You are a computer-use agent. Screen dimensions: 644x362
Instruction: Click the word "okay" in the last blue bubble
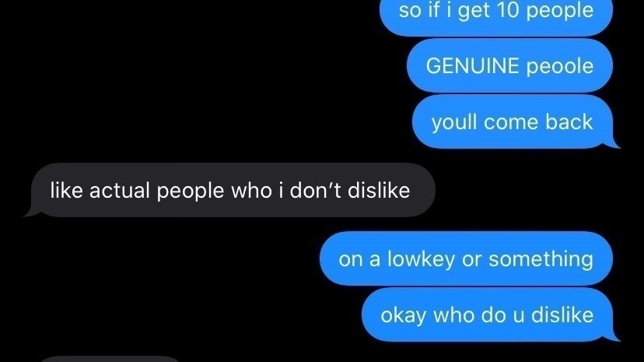pyautogui.click(x=404, y=315)
